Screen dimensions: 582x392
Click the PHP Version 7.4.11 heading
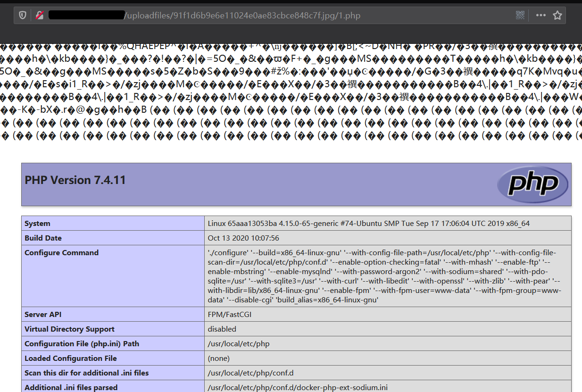75,180
